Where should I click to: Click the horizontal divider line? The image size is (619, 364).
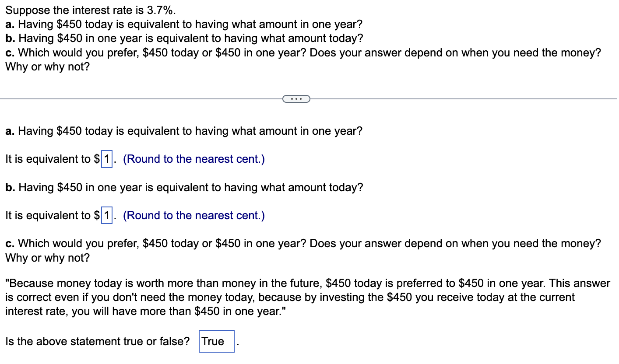click(x=131, y=99)
